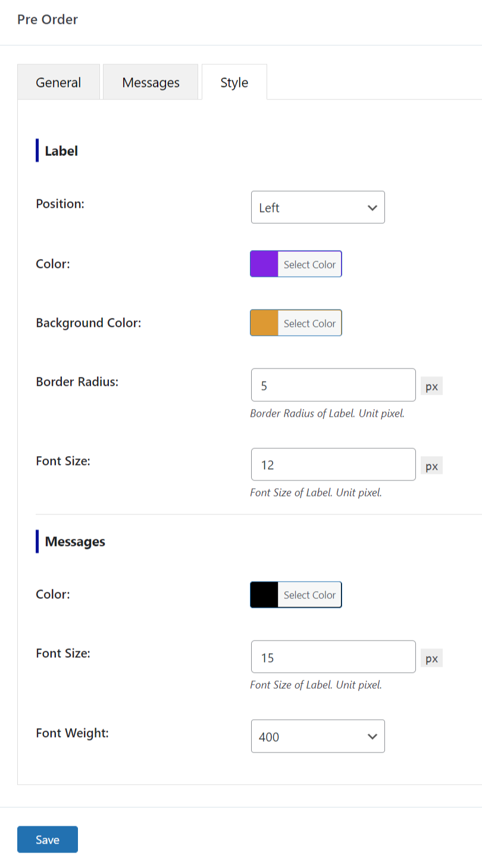482x868 pixels.
Task: Open the Messages tab
Action: coord(151,82)
